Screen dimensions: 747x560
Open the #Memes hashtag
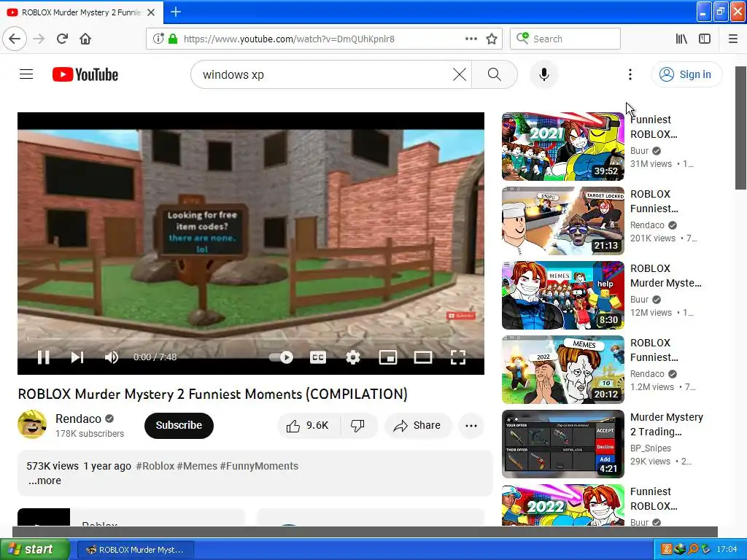pos(197,466)
